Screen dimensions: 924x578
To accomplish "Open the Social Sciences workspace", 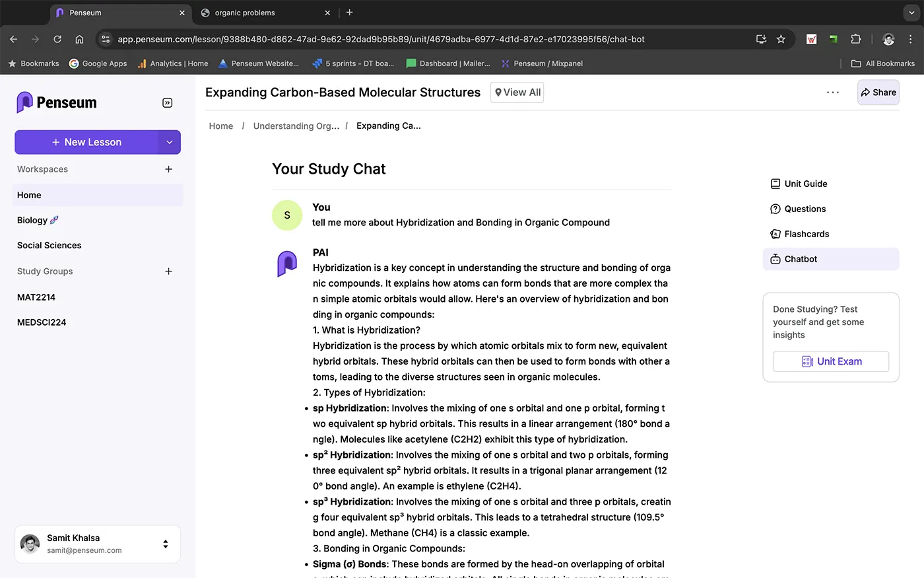I will pyautogui.click(x=98, y=245).
